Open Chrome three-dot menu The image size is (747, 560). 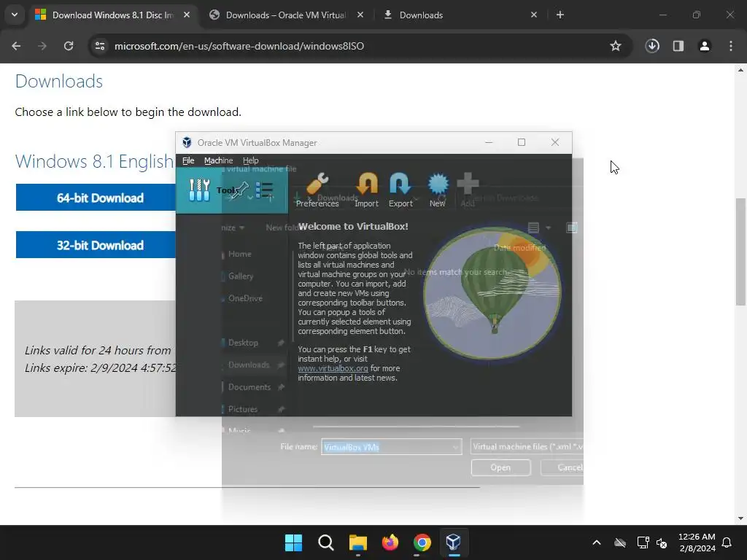[731, 46]
